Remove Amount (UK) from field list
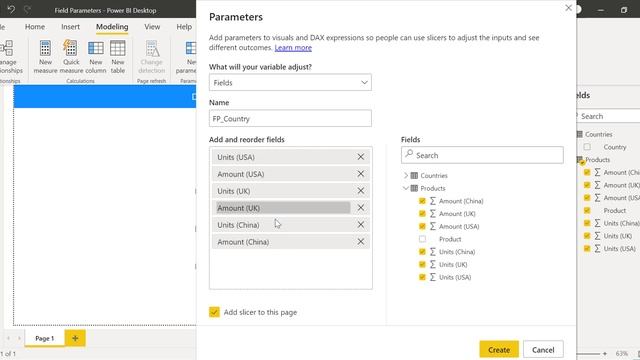 point(361,208)
